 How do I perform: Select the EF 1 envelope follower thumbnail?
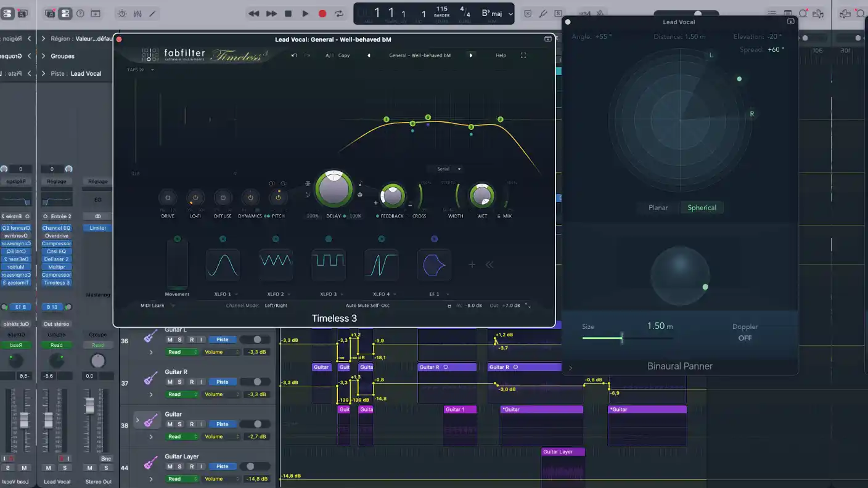pos(434,265)
